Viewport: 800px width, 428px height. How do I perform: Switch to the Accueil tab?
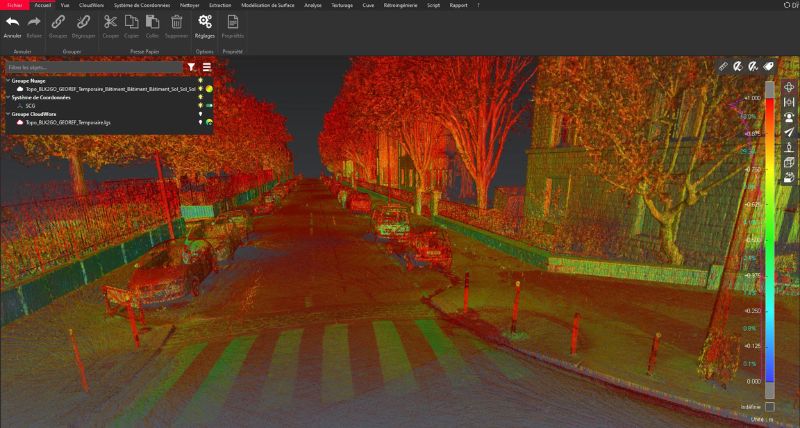coord(42,5)
